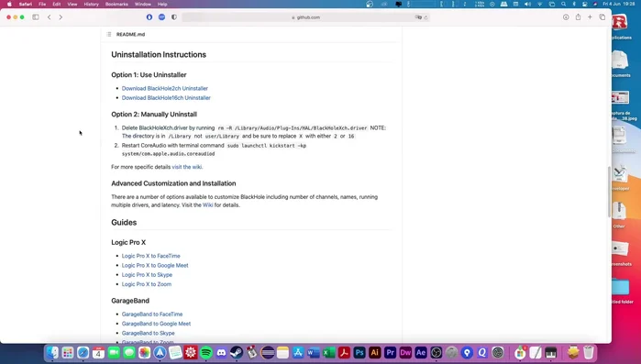Open Logic Pro X to Skype guide
Screen dimensions: 641x364
click(x=147, y=274)
